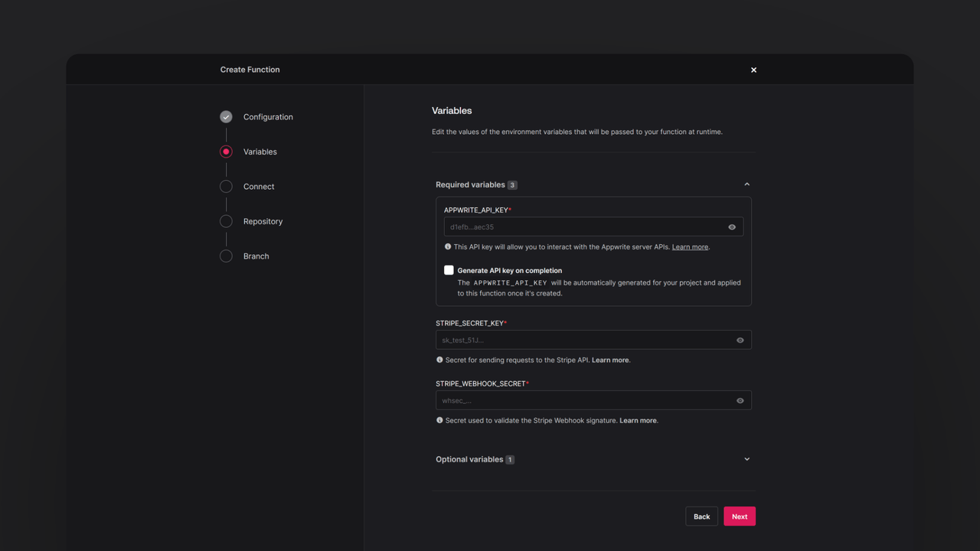Click the Back button

702,517
